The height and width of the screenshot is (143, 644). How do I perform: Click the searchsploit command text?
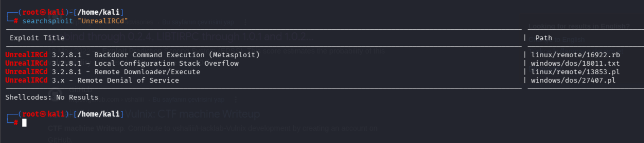pyautogui.click(x=47, y=21)
